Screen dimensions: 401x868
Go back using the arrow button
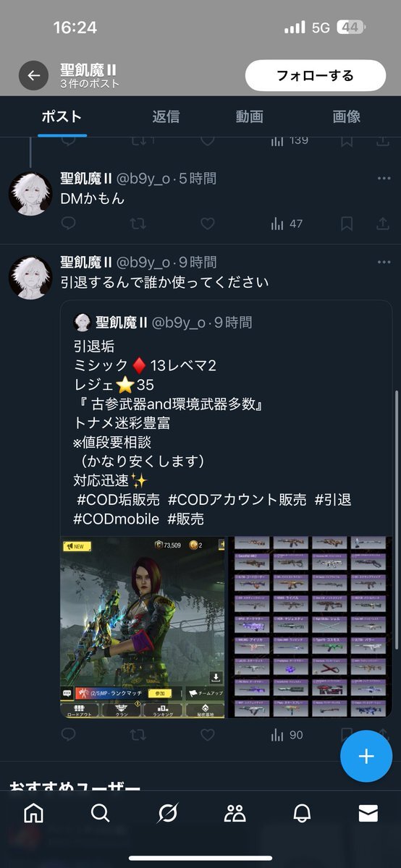[33, 75]
